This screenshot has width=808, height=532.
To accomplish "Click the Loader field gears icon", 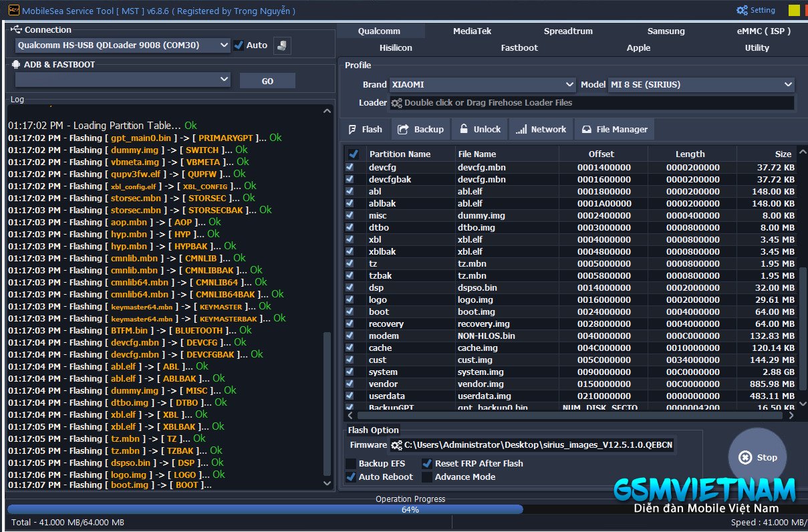I will click(397, 103).
